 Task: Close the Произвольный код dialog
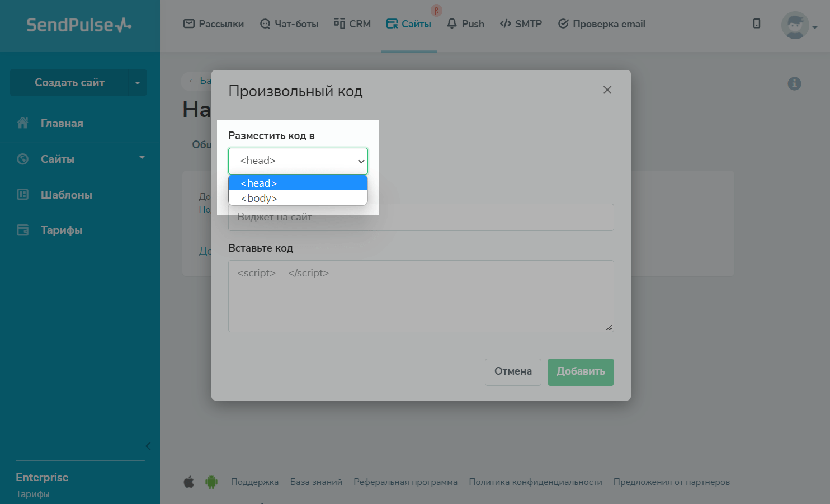click(x=607, y=90)
